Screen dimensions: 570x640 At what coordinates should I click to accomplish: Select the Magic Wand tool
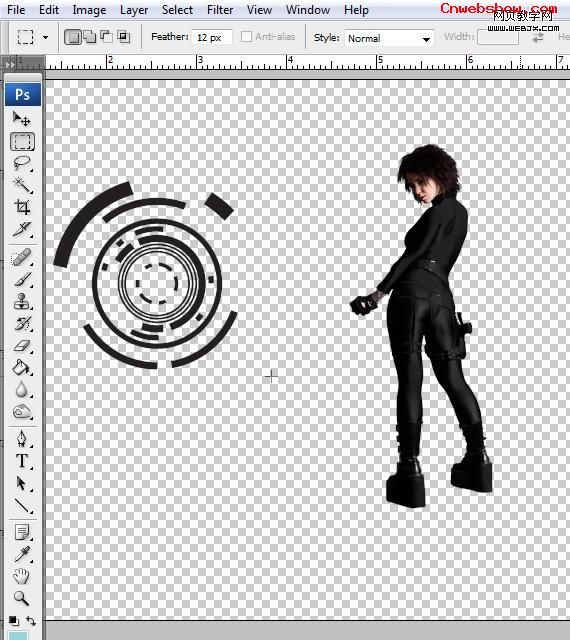pyautogui.click(x=22, y=185)
